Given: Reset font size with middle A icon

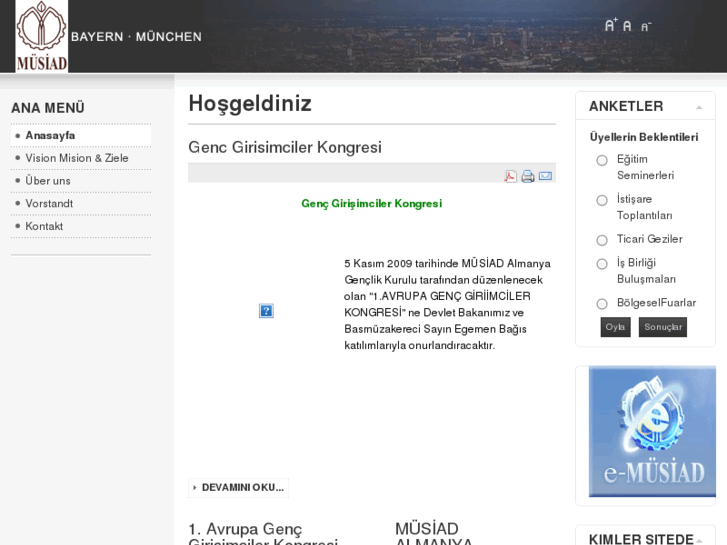Looking at the screenshot, I should pyautogui.click(x=627, y=26).
